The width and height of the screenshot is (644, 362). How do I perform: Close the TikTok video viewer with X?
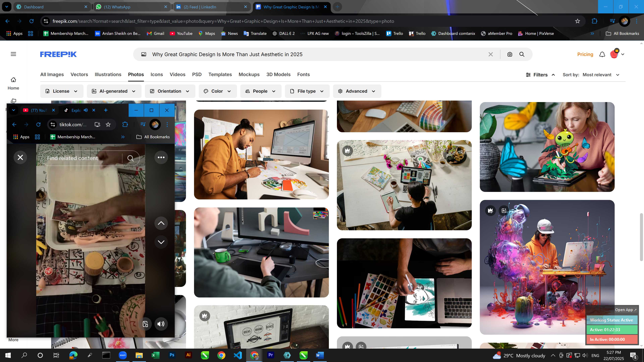click(20, 157)
